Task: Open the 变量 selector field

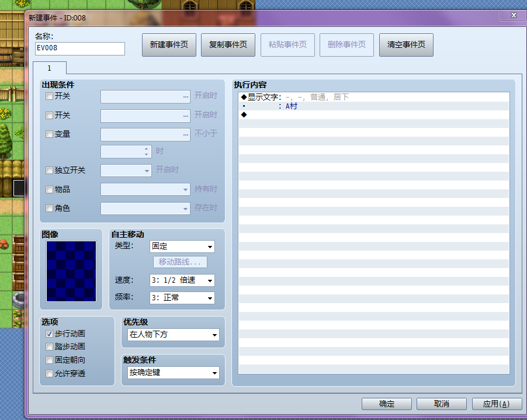Action: (145, 134)
